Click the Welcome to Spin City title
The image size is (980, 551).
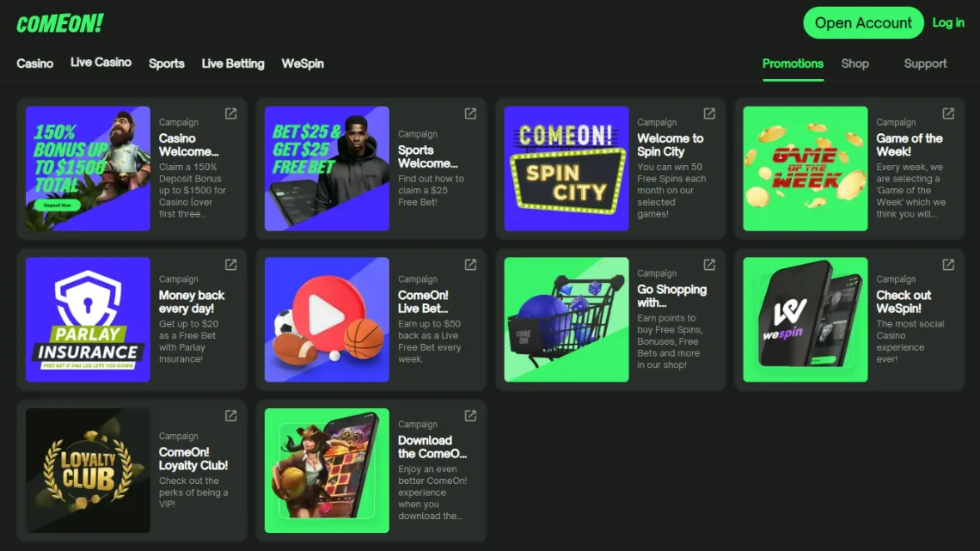pos(670,145)
